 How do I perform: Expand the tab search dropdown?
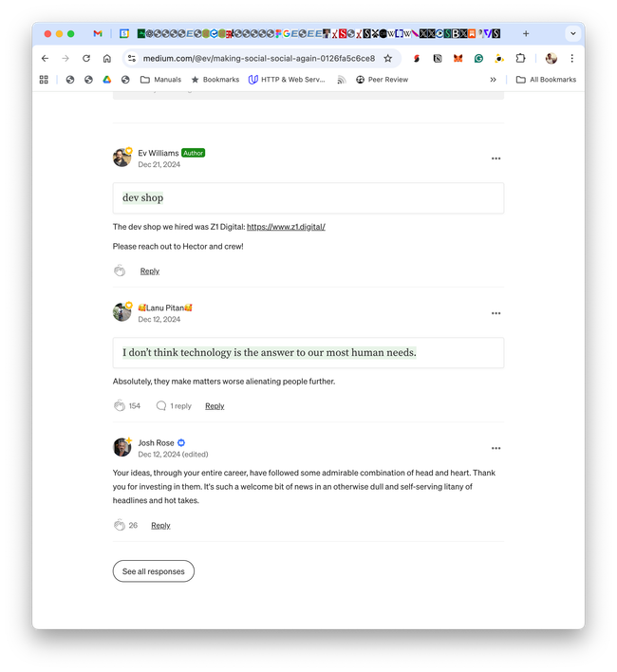[572, 33]
